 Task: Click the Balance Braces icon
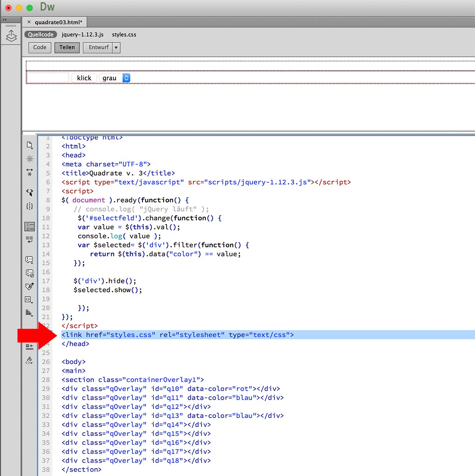pyautogui.click(x=29, y=206)
